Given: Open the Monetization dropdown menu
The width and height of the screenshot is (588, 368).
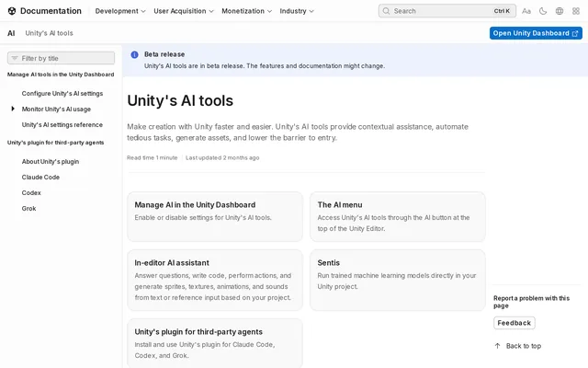Looking at the screenshot, I should pos(246,11).
